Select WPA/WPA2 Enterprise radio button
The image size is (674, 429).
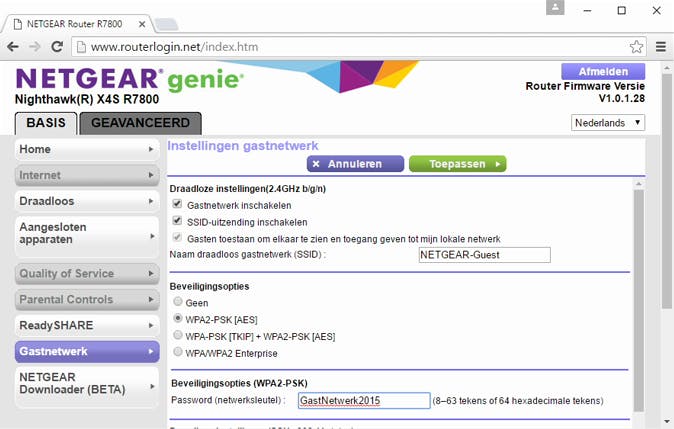pos(178,352)
